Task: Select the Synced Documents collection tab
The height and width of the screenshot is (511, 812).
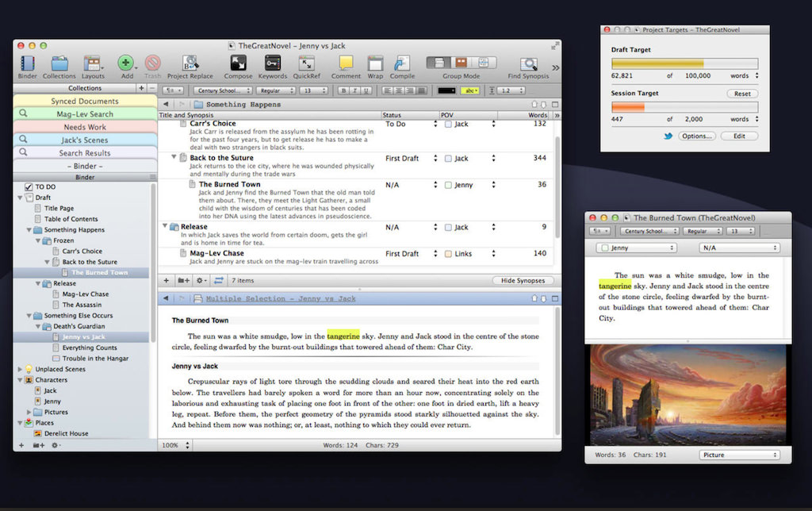Action: pos(85,101)
